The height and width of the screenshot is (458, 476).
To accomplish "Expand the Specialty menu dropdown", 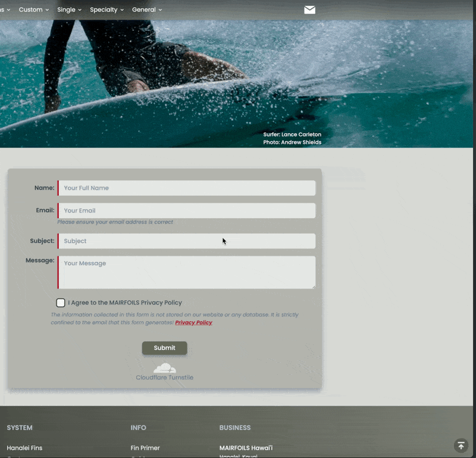I will 107,10.
